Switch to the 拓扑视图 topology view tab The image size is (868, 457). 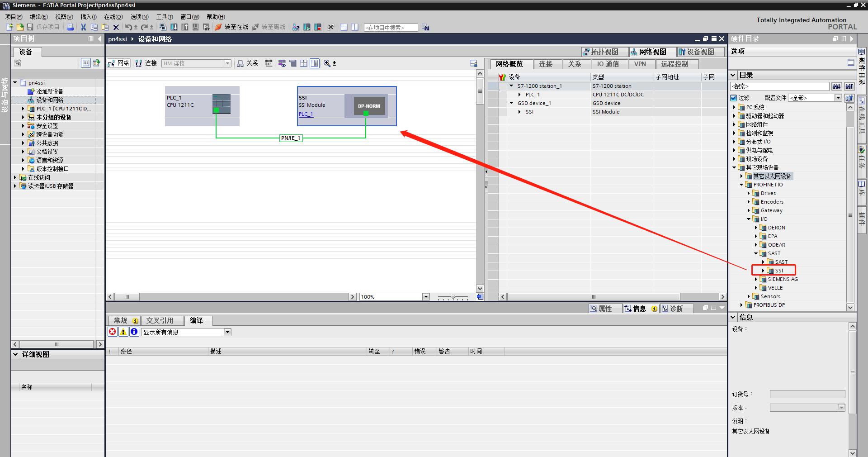(604, 52)
